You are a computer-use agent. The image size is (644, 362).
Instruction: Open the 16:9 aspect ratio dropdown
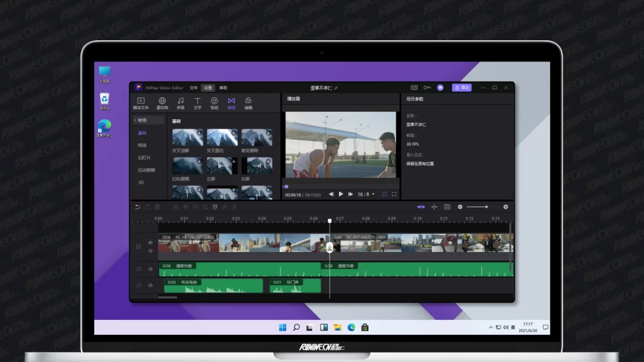(x=365, y=194)
